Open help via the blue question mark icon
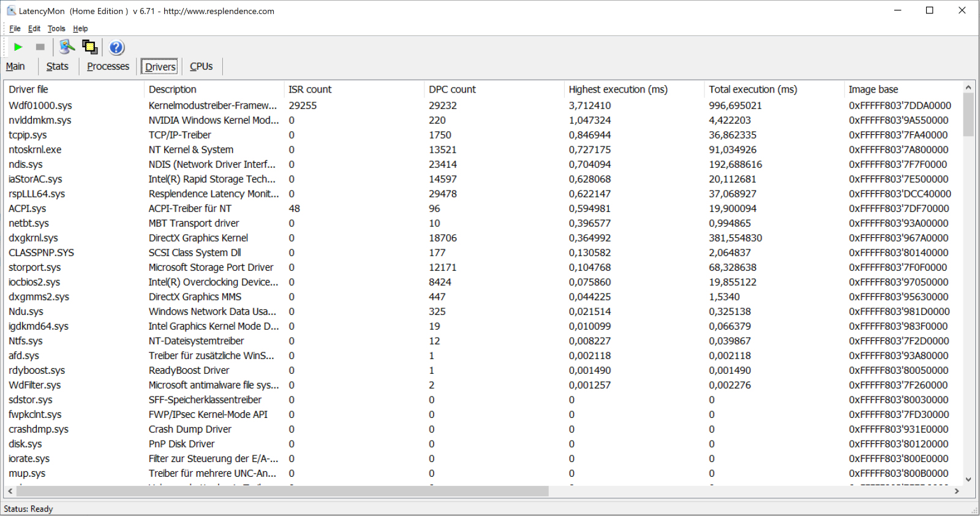 click(116, 47)
